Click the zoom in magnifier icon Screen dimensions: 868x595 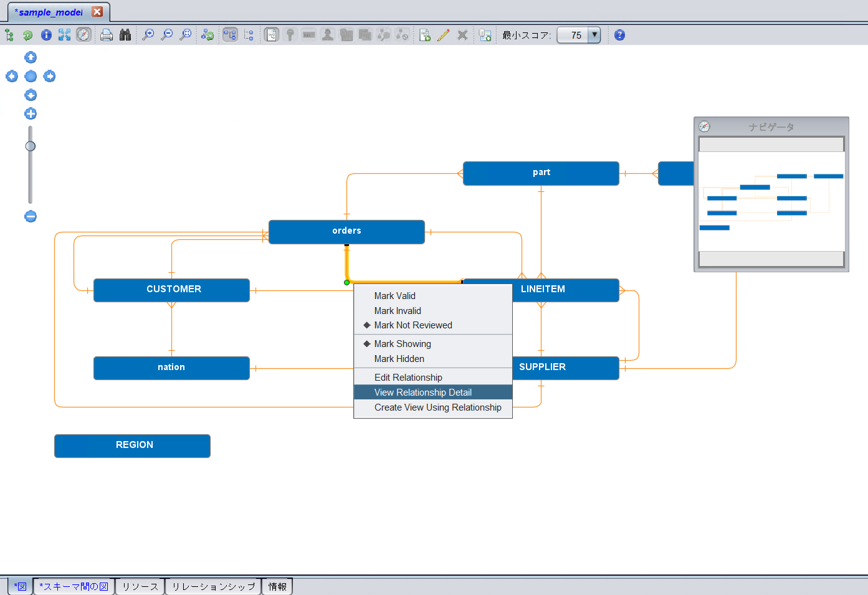tap(148, 35)
